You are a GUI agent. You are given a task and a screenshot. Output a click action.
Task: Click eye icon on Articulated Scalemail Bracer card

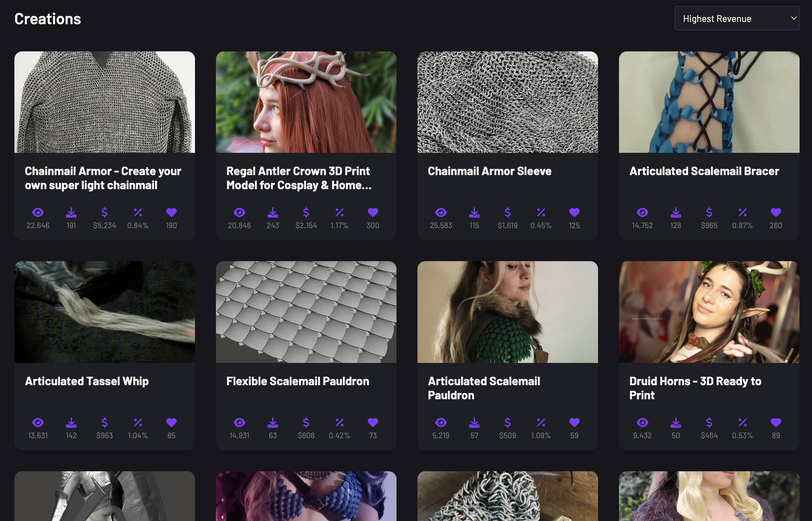[643, 212]
